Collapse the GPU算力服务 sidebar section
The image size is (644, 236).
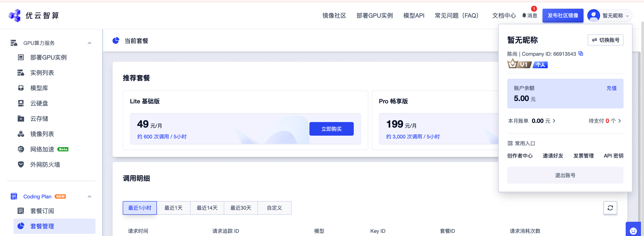click(x=90, y=43)
